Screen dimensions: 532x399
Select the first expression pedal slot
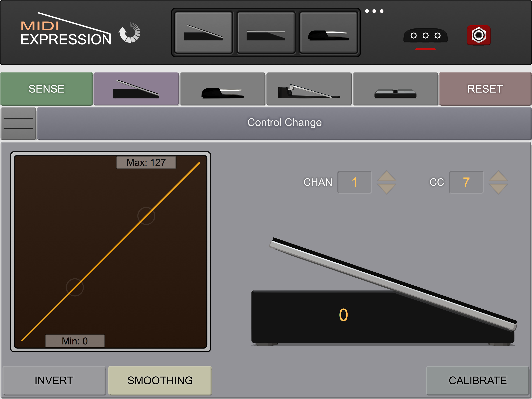[203, 33]
